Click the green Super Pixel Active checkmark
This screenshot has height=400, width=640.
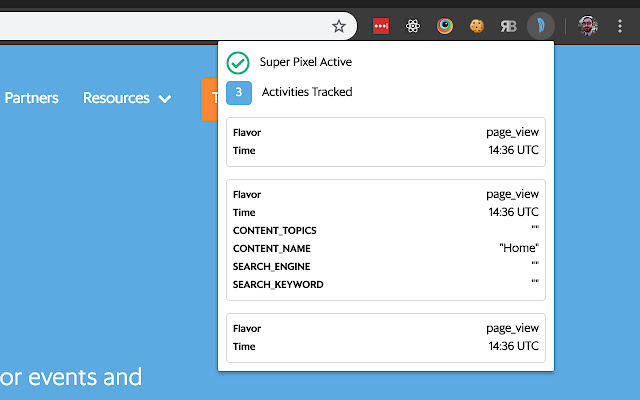(238, 63)
